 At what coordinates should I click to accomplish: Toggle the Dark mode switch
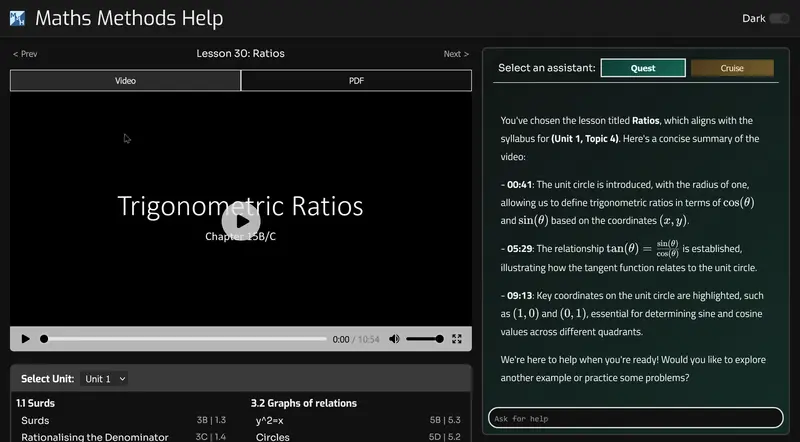778,18
